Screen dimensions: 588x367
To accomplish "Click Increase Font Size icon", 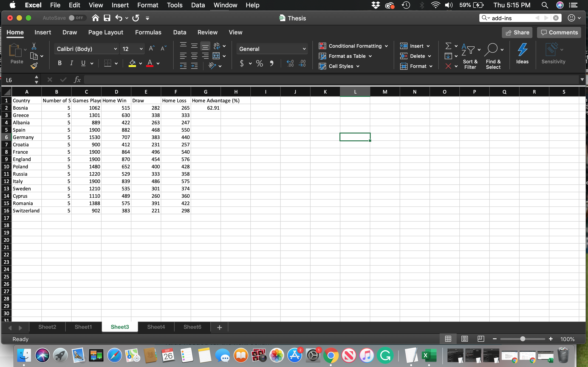I will tap(151, 49).
